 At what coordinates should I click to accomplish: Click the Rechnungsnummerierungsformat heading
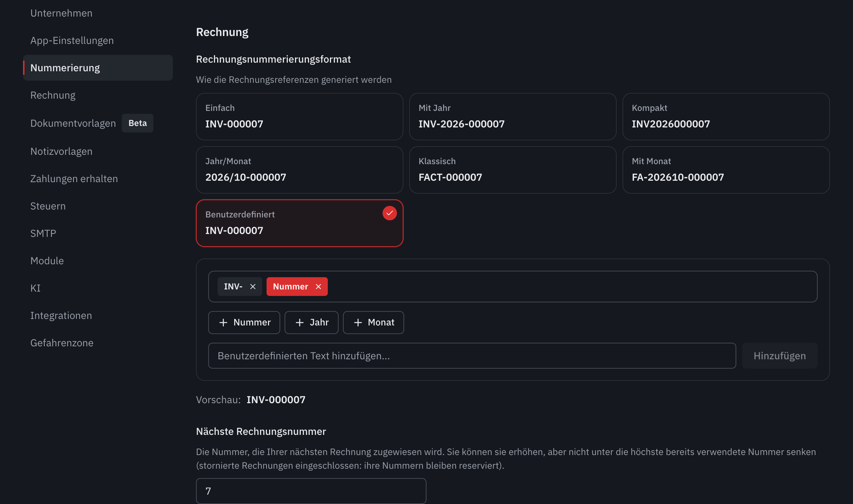click(x=273, y=59)
